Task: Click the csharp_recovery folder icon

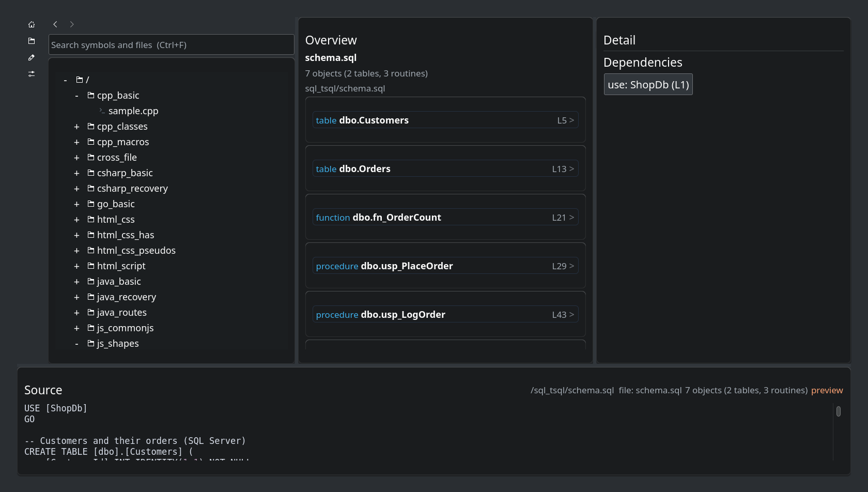Action: pyautogui.click(x=91, y=188)
